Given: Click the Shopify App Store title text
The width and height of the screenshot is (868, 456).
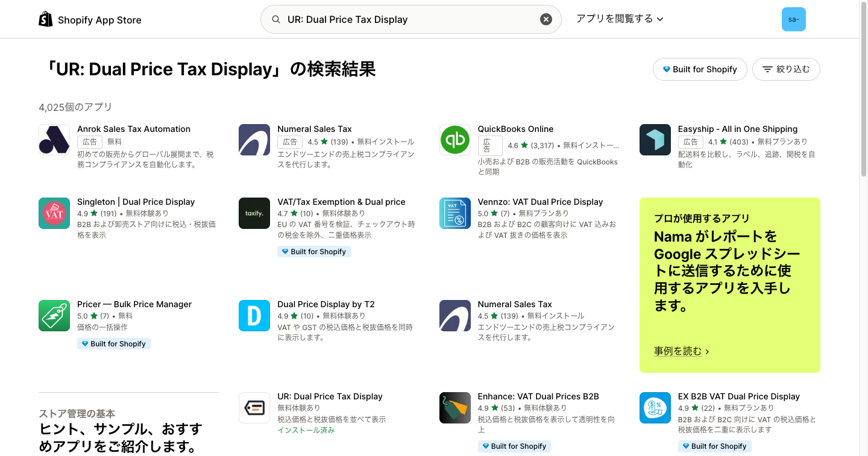Looking at the screenshot, I should coord(99,20).
